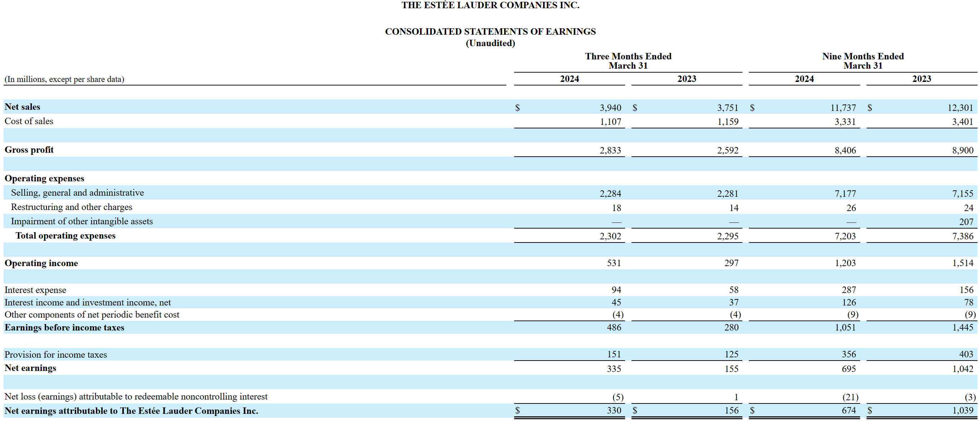This screenshot has height=421, width=980.
Task: Select attributable net earnings value 674
Action: pyautogui.click(x=849, y=411)
